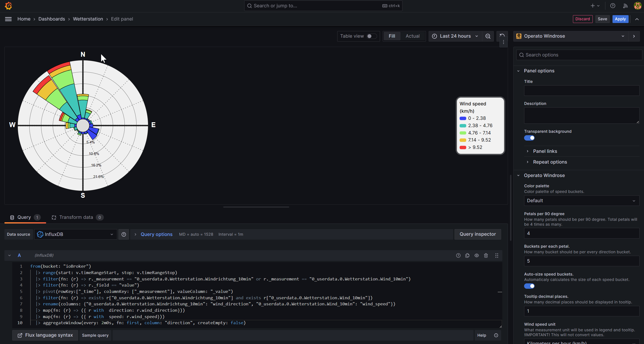Duplicate query A with copy icon
This screenshot has width=644, height=344.
(467, 255)
